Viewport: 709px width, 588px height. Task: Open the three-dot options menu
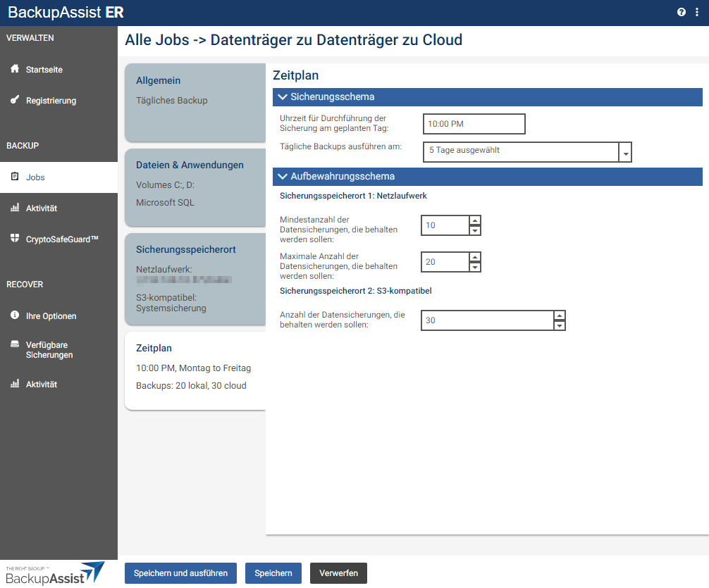coord(696,13)
